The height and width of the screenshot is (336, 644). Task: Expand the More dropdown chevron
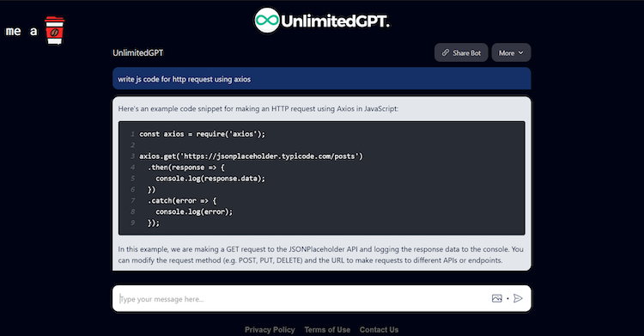pyautogui.click(x=521, y=52)
